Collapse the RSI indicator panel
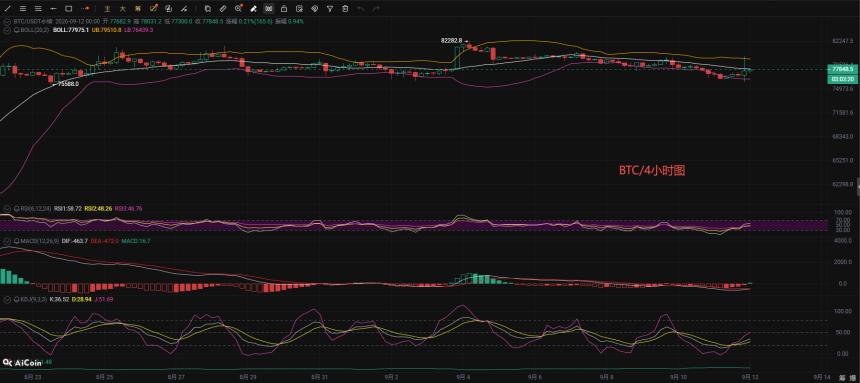The width and height of the screenshot is (860, 383). [x=7, y=209]
